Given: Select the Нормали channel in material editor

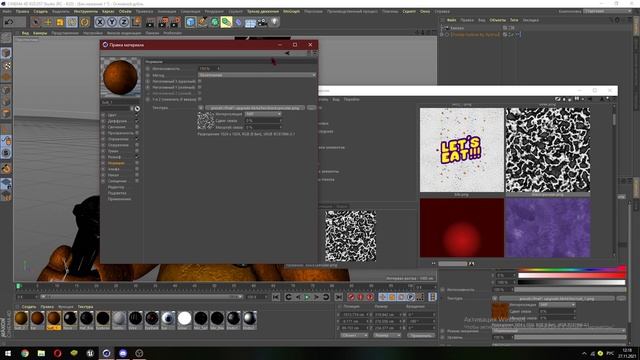Looking at the screenshot, I should point(116,163).
